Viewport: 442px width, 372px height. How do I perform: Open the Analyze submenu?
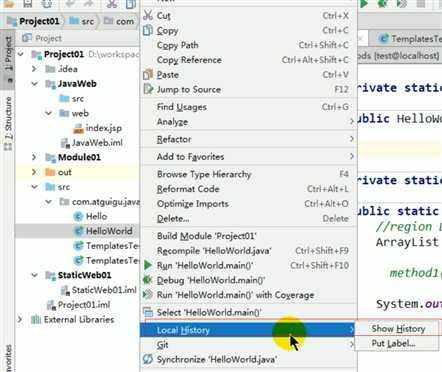pos(249,122)
